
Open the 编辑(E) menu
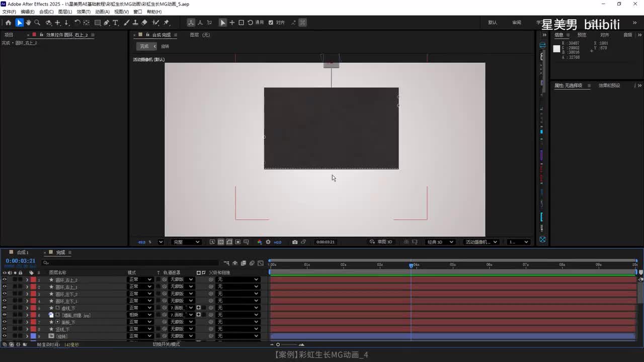coord(28,12)
